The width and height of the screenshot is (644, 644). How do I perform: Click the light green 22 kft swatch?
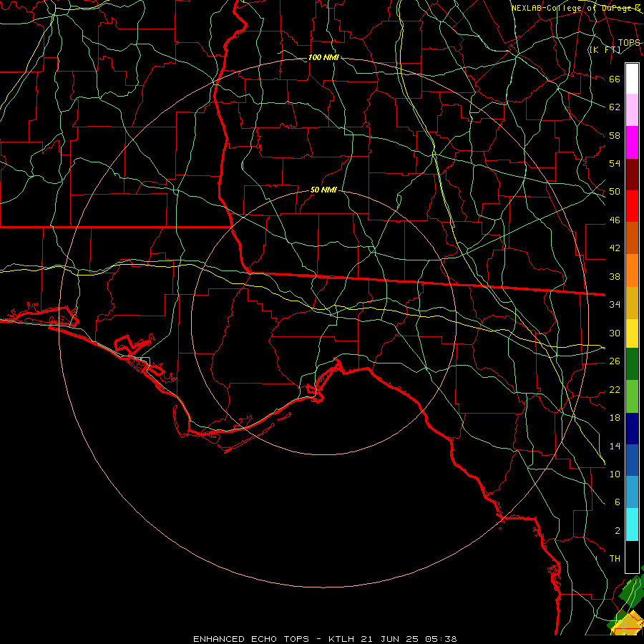632,396
